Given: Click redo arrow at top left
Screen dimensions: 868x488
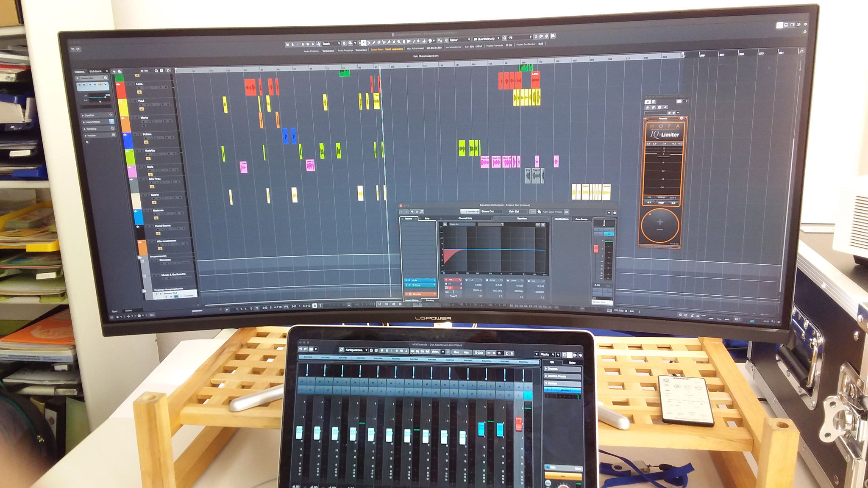Looking at the screenshot, I should pyautogui.click(x=78, y=49).
